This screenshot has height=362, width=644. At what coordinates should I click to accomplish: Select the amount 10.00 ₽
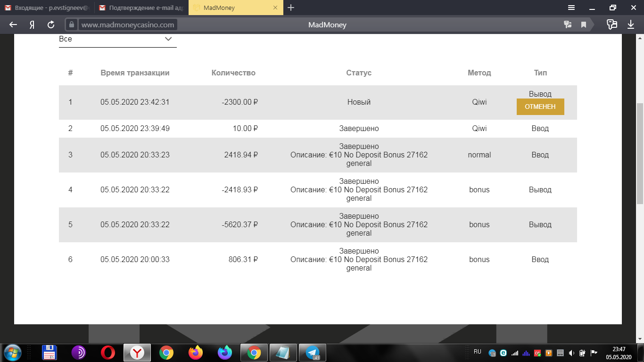[245, 128]
